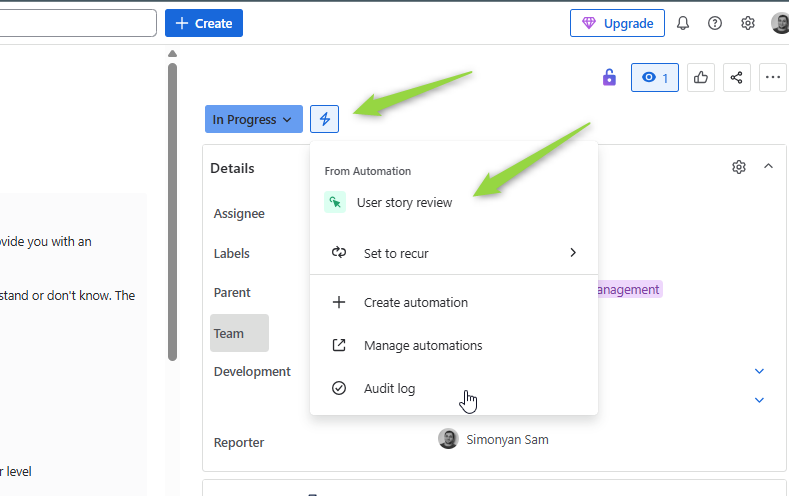The image size is (789, 496).
Task: Toggle the watch eye button
Action: click(x=655, y=77)
